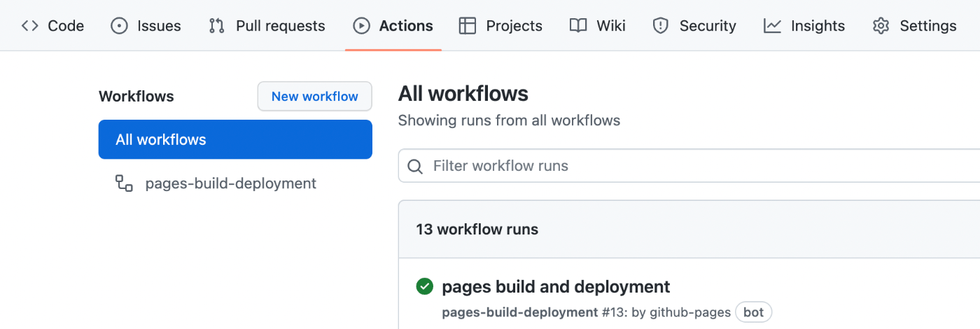Click the Workflows sidebar heading
The image size is (980, 329).
pos(136,97)
